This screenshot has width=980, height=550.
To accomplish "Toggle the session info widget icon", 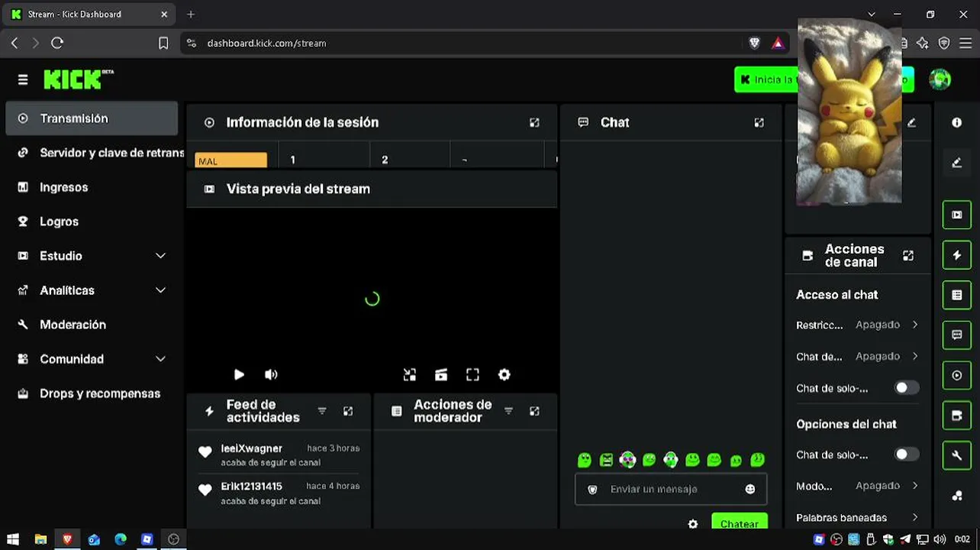I will 957,376.
